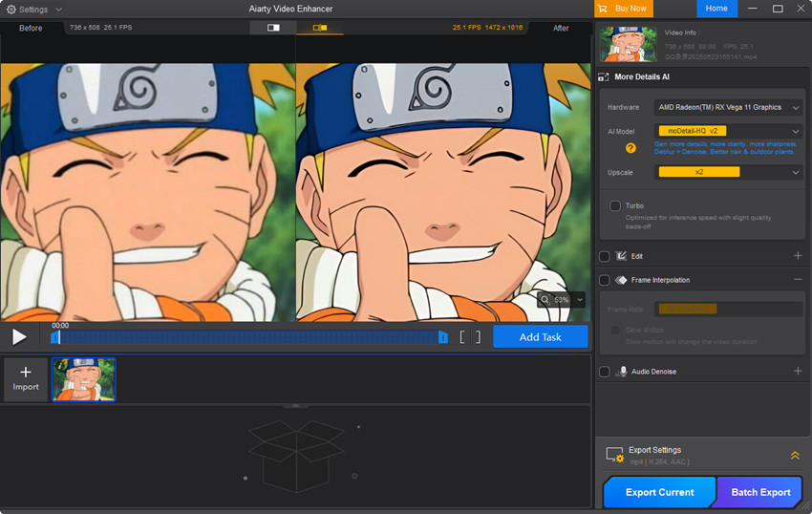The image size is (812, 514).
Task: Open the 53% zoom level dropdown
Action: [x=580, y=299]
